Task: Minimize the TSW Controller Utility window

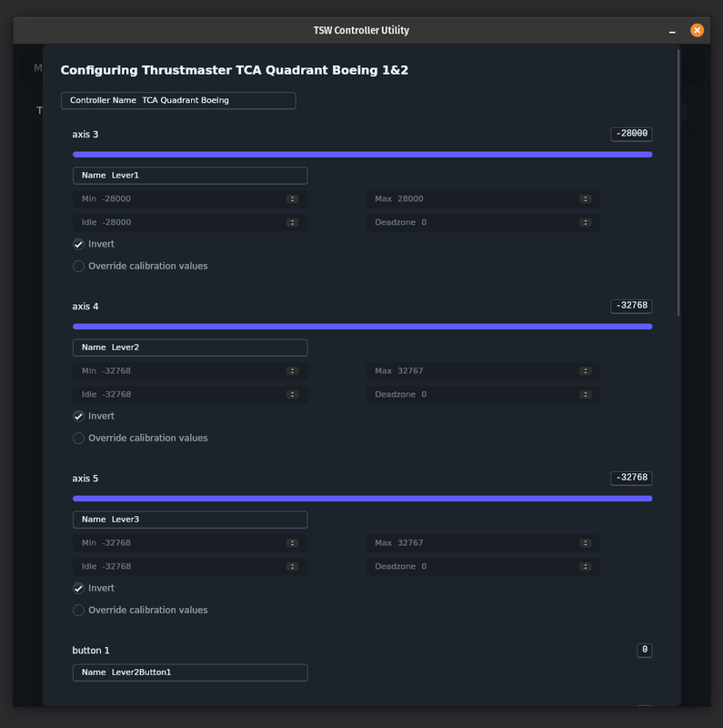Action: pos(672,31)
